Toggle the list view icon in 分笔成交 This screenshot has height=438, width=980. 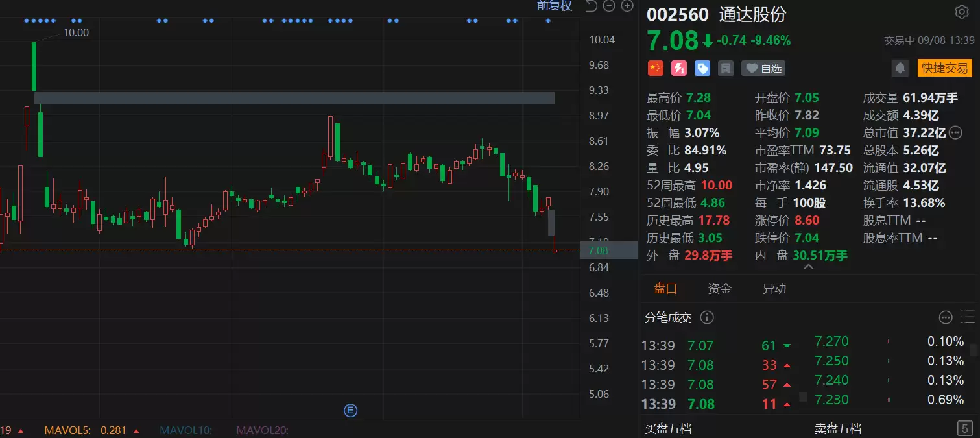tap(968, 317)
